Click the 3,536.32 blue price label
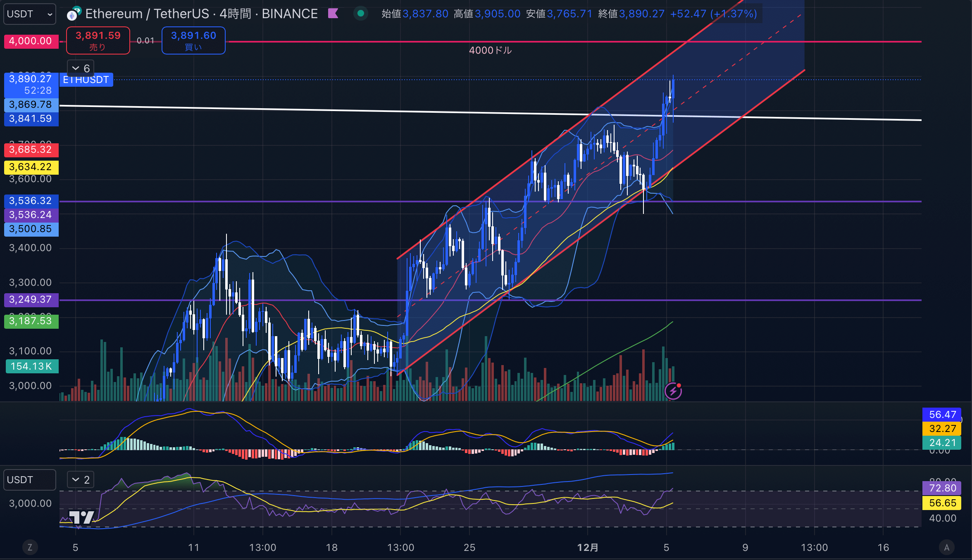Screen dimensions: 972x560 pyautogui.click(x=31, y=201)
